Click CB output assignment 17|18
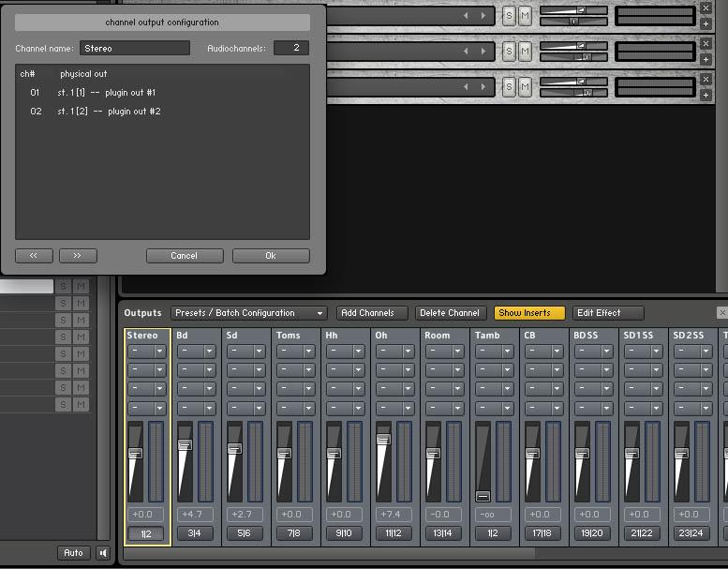Image resolution: width=728 pixels, height=569 pixels. pos(542,533)
